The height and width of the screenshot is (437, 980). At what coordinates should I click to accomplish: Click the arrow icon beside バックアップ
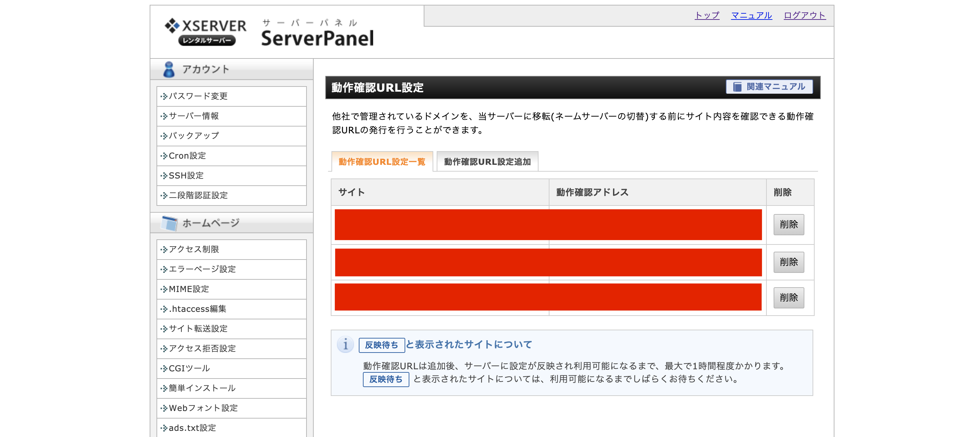tap(164, 136)
